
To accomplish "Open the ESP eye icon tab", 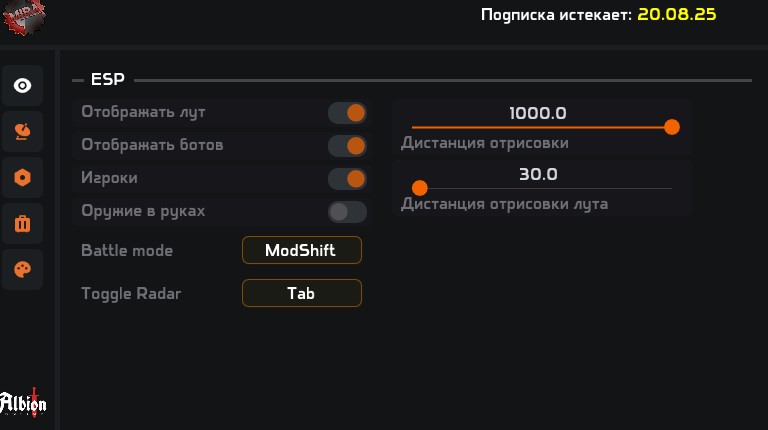I will [x=22, y=86].
